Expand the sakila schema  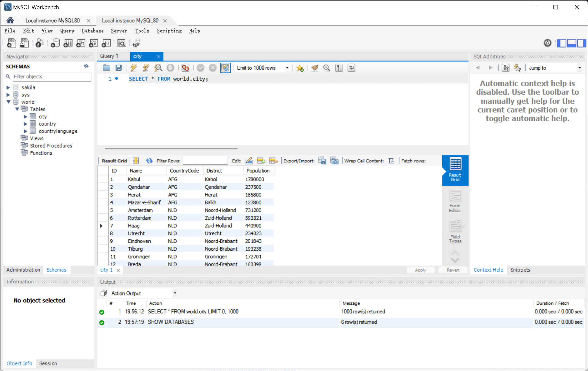[8, 87]
